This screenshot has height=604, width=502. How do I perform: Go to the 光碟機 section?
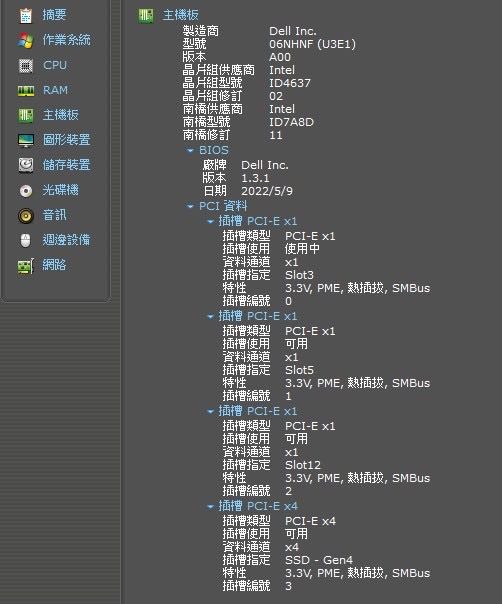[x=60, y=190]
